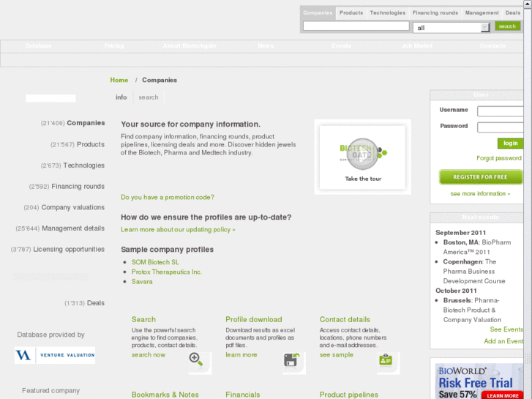Click the Search section heading link
Screen dimensions: 532x399
click(143, 319)
